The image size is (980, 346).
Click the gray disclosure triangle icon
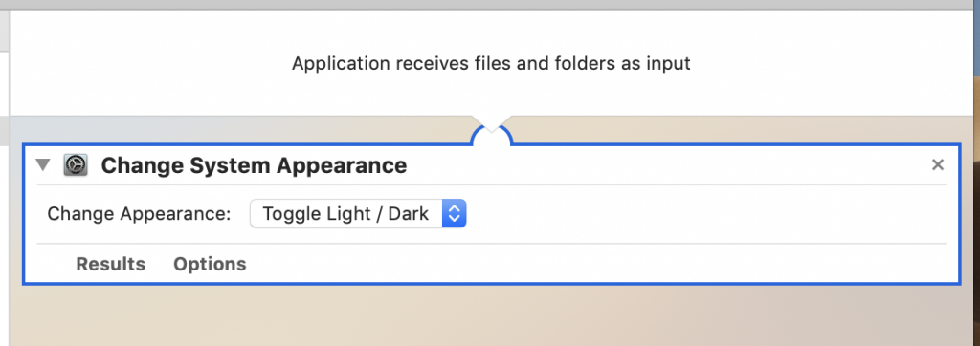coord(42,165)
